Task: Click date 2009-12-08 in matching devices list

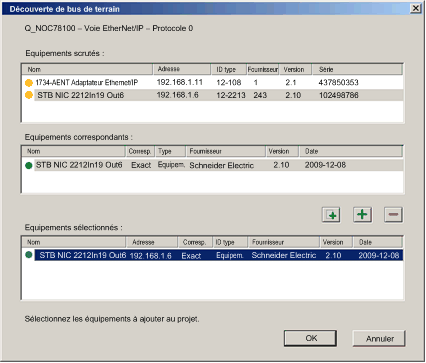Action: coord(325,165)
